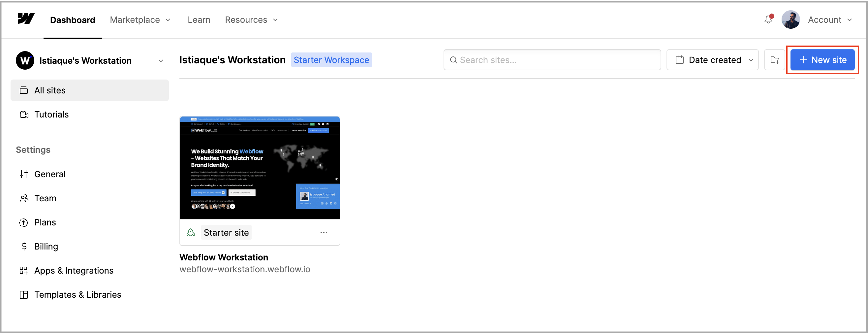Open the Webflow Workstation site thumbnail
868x334 pixels.
click(260, 168)
